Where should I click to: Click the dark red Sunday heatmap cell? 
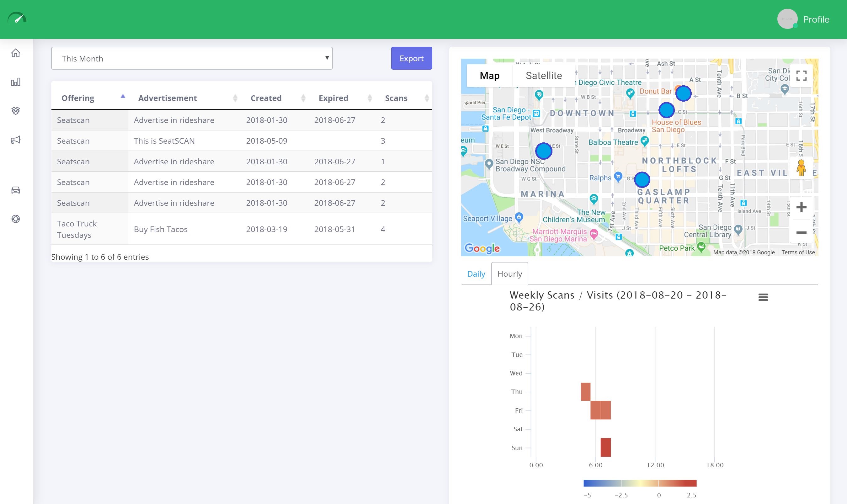coord(605,447)
